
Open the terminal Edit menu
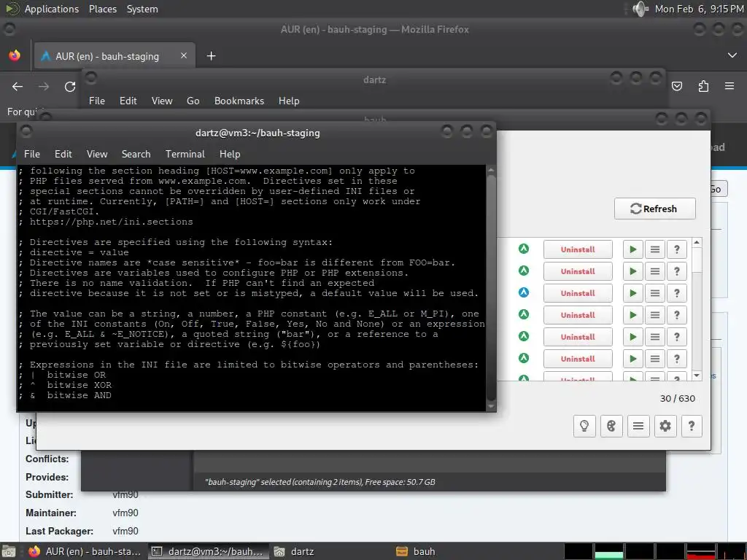coord(63,155)
